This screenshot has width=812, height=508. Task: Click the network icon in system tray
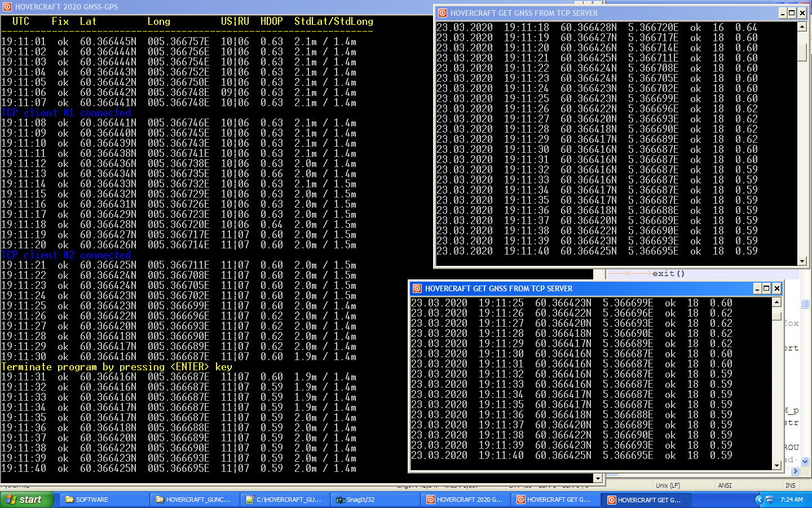point(770,500)
